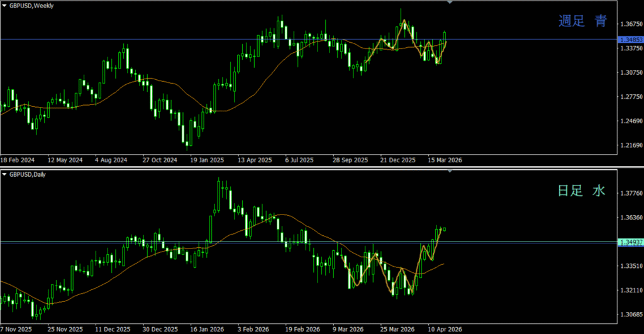Click the GBPUSD,Weekly chart title arrow
This screenshot has height=334, width=644.
pyautogui.click(x=4, y=6)
